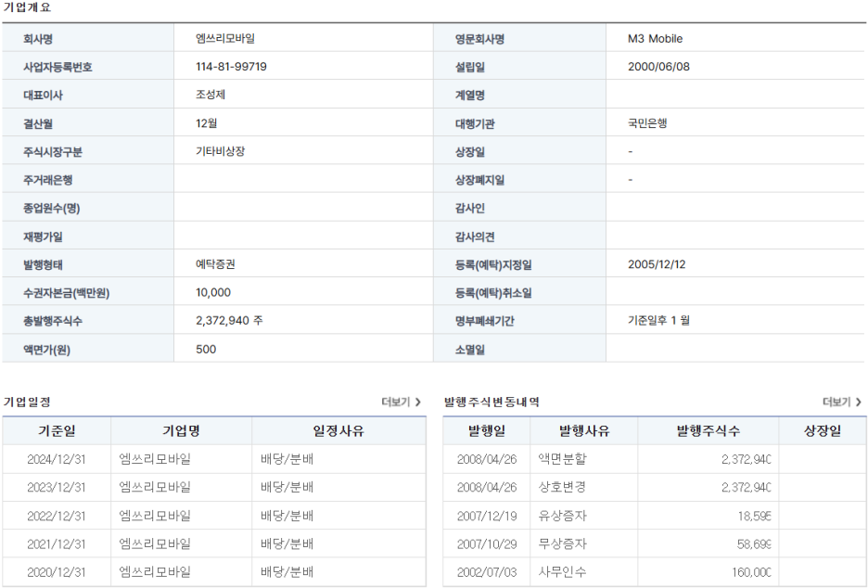
Task: Click schedule date 2020/12/31
Action: (x=57, y=572)
